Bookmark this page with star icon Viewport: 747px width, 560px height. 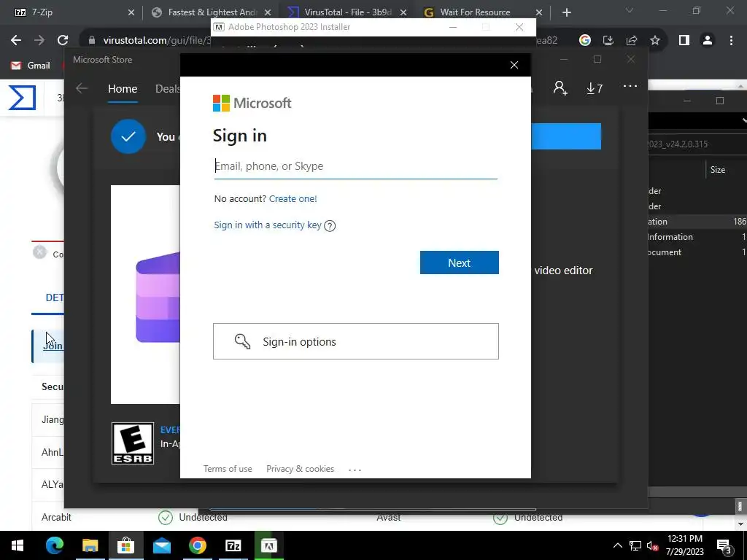(655, 41)
